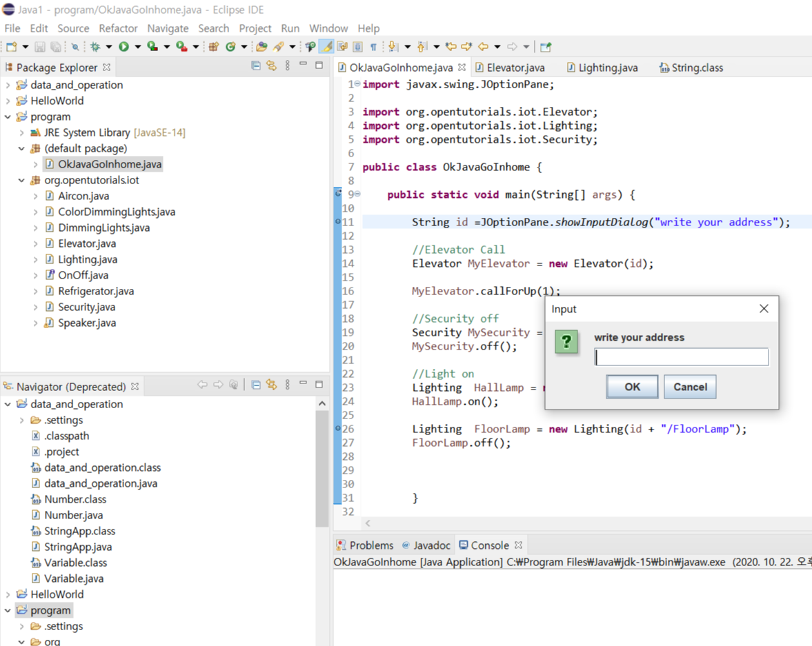Toggle Block Selection Mode toolbar icon
This screenshot has width=812, height=646.
point(357,47)
